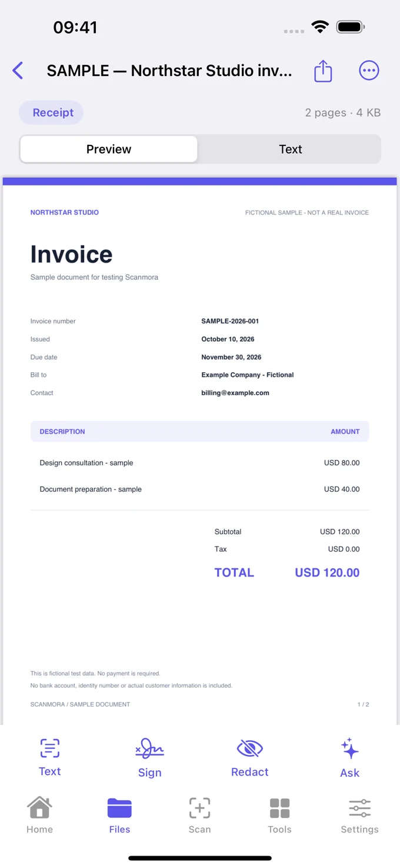Tap the 'NORTHSTAR STUDIO' header text

[x=65, y=213]
